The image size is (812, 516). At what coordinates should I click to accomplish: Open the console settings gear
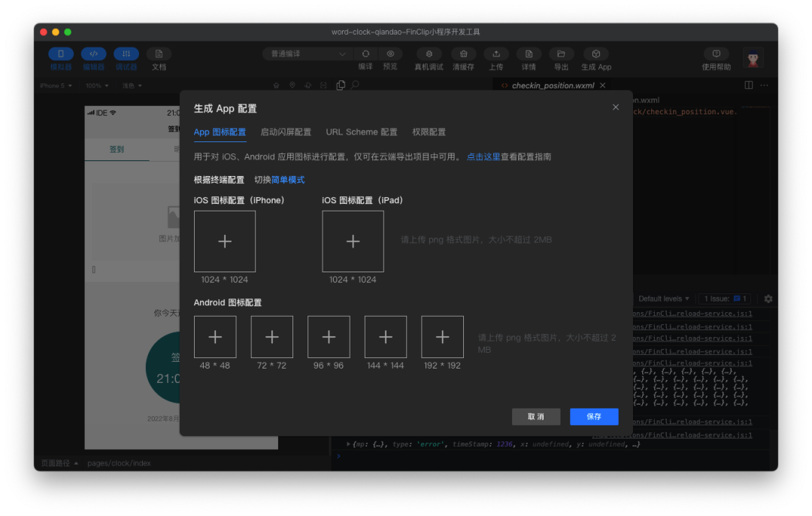[x=768, y=299]
